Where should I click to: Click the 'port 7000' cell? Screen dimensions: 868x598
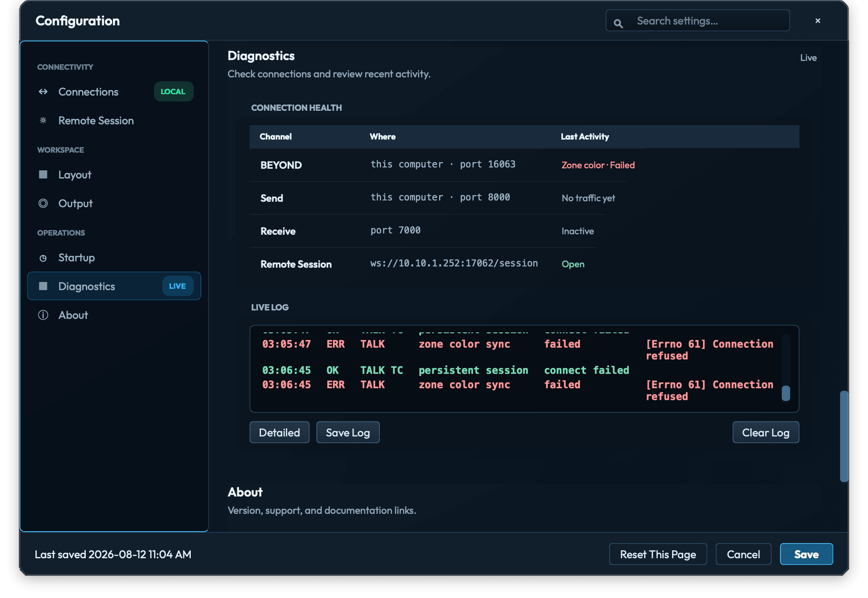pos(395,230)
